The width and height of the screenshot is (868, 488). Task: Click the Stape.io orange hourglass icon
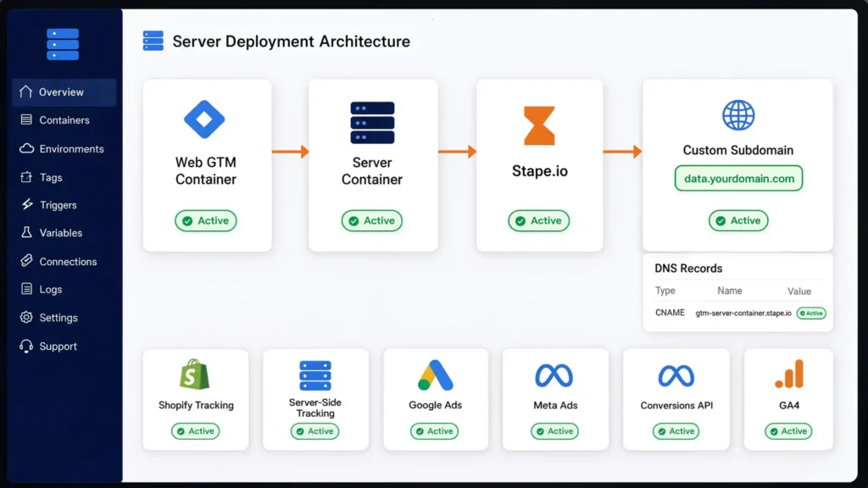click(539, 125)
